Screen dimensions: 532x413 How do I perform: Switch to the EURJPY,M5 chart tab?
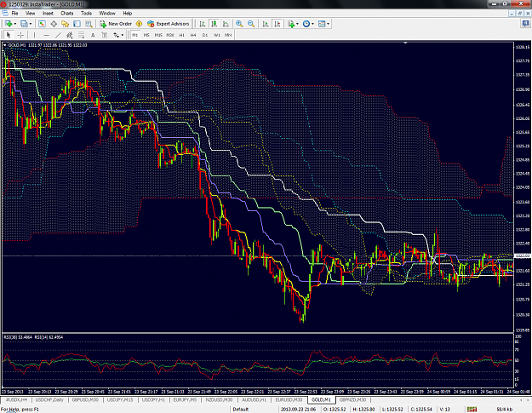coord(185,399)
